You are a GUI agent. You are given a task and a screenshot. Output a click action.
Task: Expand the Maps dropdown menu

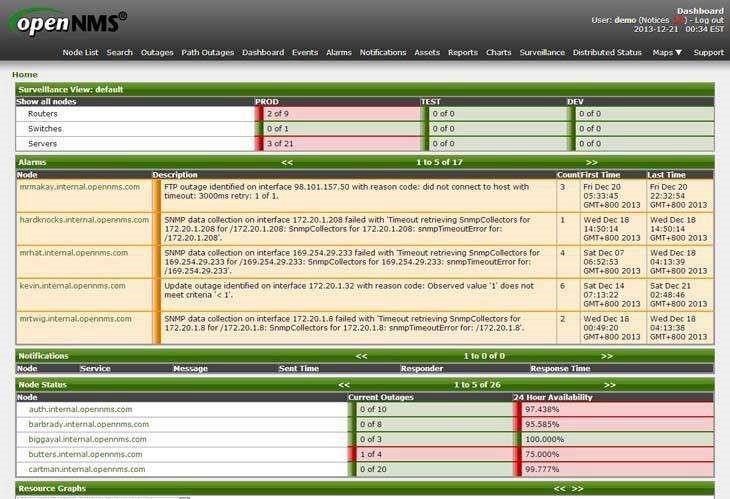coord(667,53)
